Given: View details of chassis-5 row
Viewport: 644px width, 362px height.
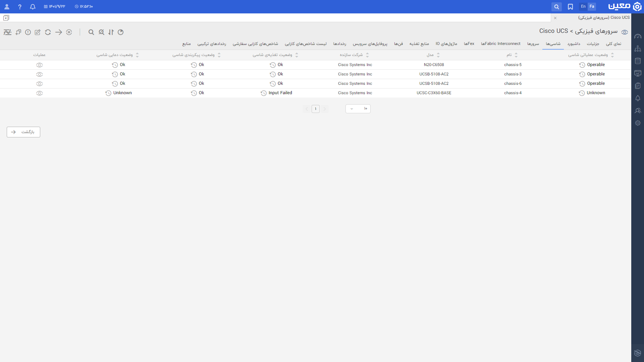Looking at the screenshot, I should click(x=39, y=65).
